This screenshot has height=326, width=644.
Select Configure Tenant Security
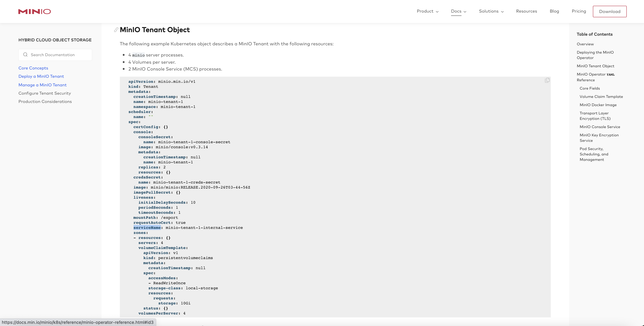coord(44,93)
